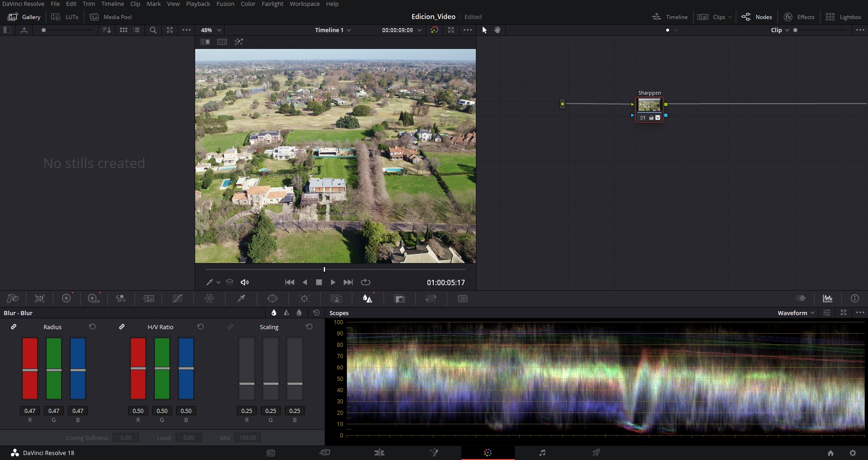Open the Fusion menu
868x460 pixels.
tap(225, 4)
